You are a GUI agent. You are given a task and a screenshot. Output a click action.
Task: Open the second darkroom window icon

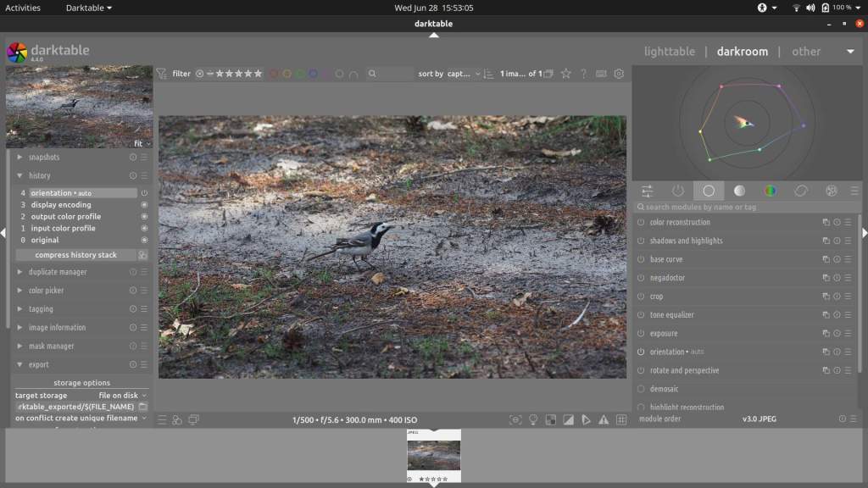[x=193, y=420]
